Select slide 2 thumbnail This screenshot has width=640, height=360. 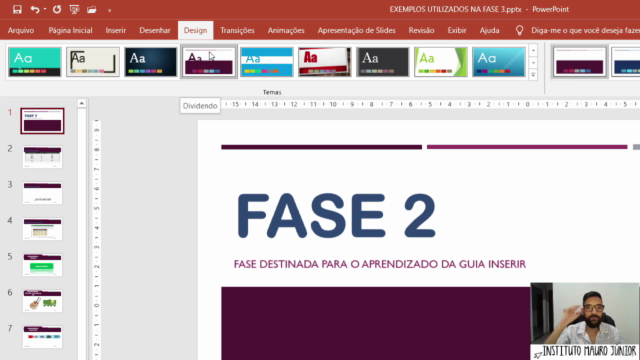(42, 157)
